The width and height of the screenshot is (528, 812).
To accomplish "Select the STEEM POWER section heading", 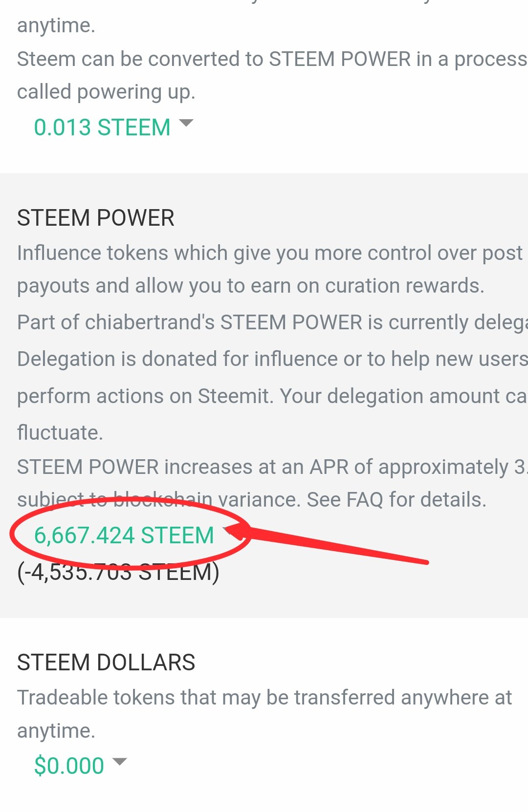I will click(x=96, y=218).
